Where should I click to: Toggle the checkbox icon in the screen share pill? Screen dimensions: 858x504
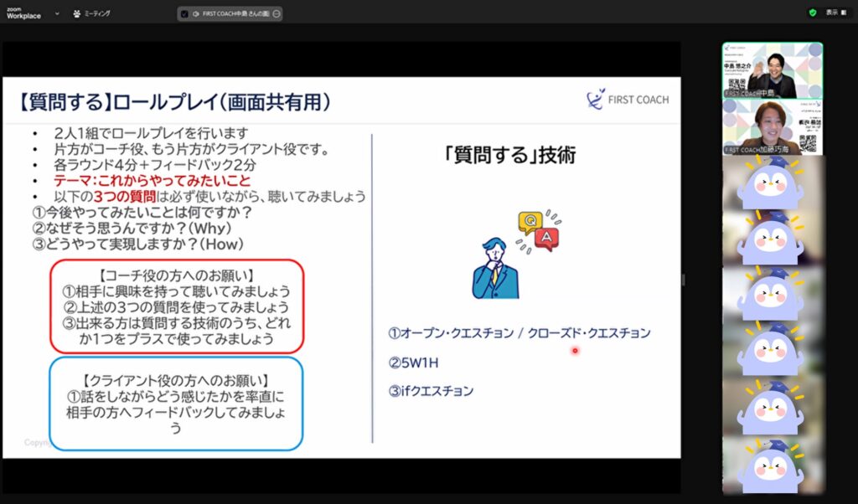pos(185,14)
